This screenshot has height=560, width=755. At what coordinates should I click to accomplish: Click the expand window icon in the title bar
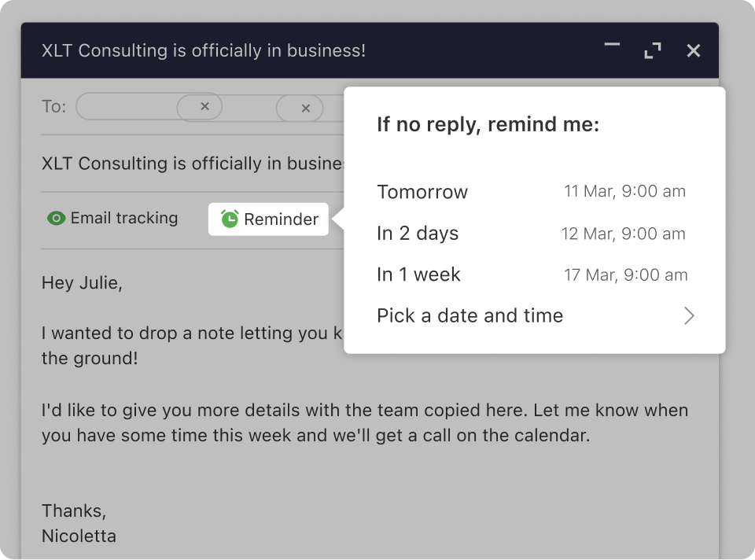coord(653,50)
